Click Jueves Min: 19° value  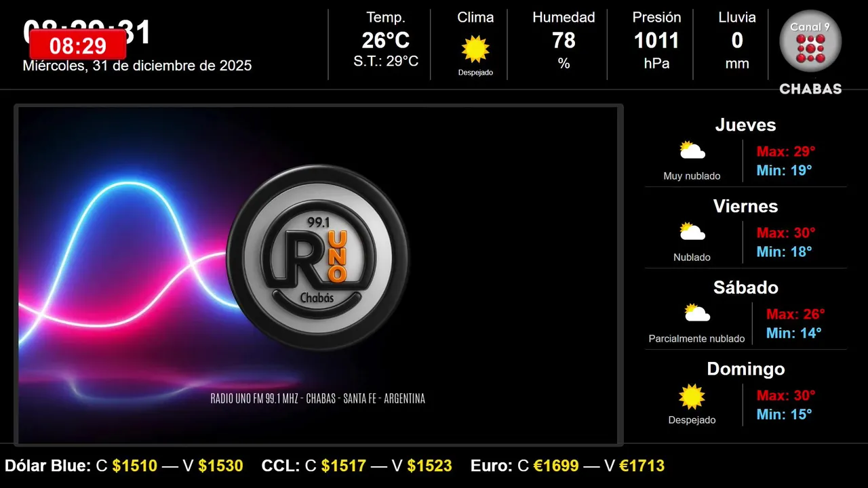784,170
